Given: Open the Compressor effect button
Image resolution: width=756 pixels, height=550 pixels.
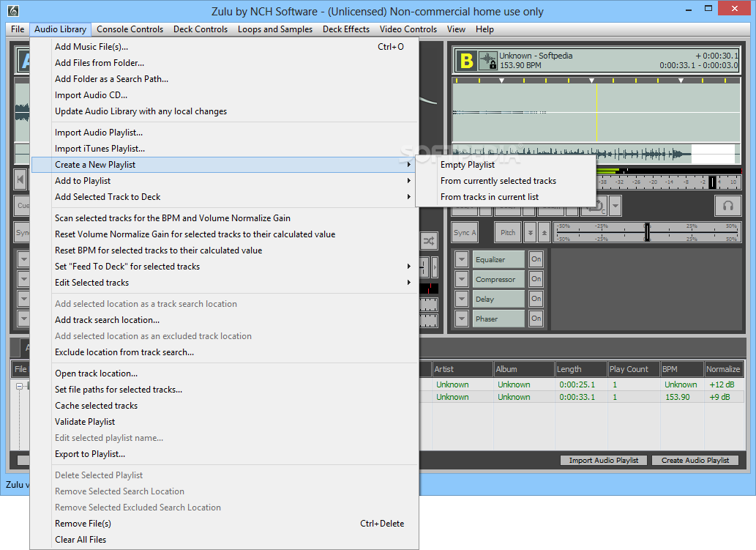Looking at the screenshot, I should click(x=498, y=279).
